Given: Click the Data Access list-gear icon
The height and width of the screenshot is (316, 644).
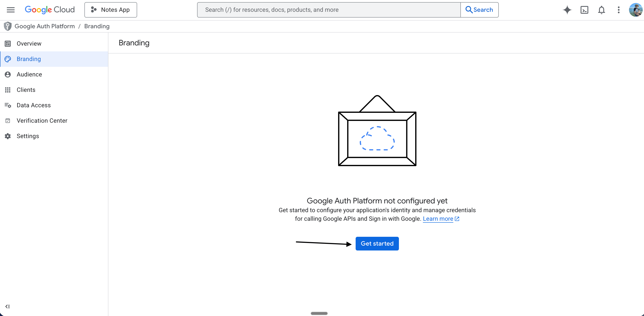Looking at the screenshot, I should pos(8,105).
